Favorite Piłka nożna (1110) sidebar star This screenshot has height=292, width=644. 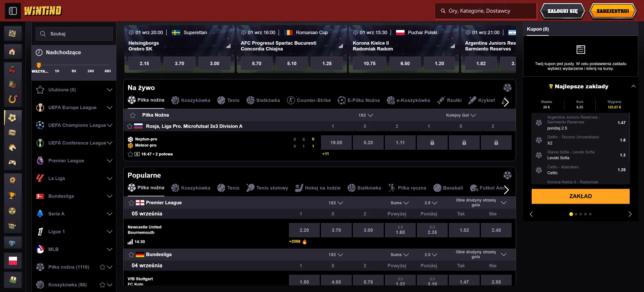click(x=102, y=267)
